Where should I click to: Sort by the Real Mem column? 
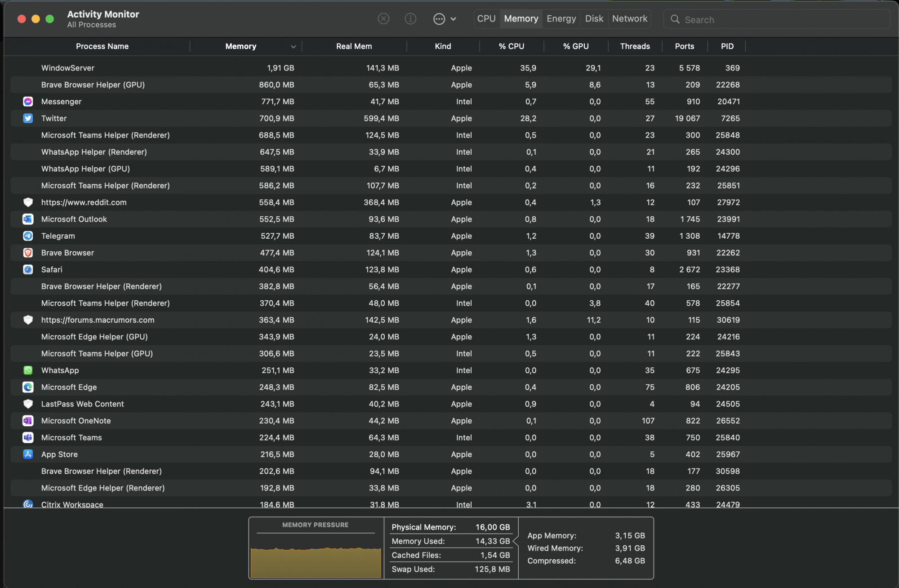pos(354,46)
